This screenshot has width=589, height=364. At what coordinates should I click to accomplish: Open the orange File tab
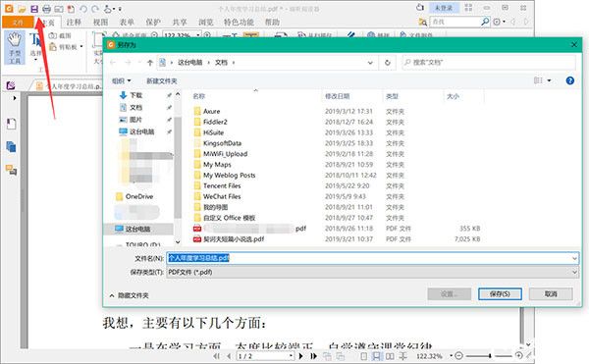18,23
